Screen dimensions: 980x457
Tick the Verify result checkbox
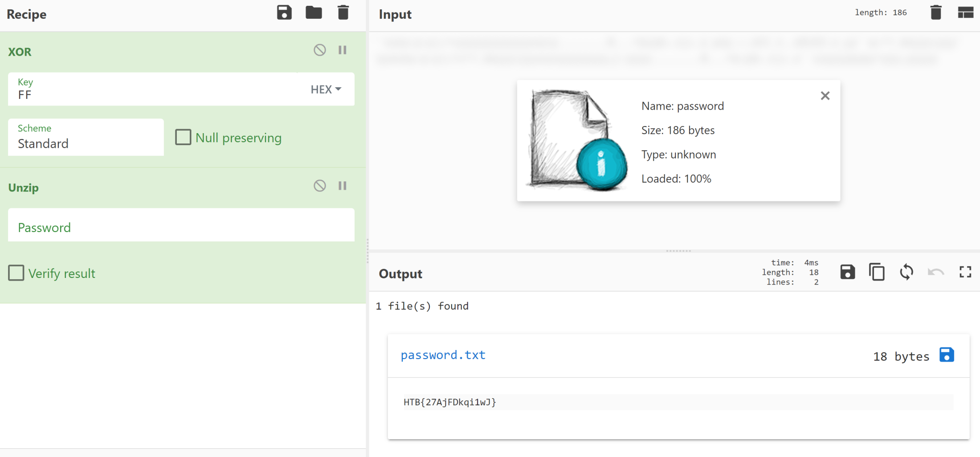16,273
